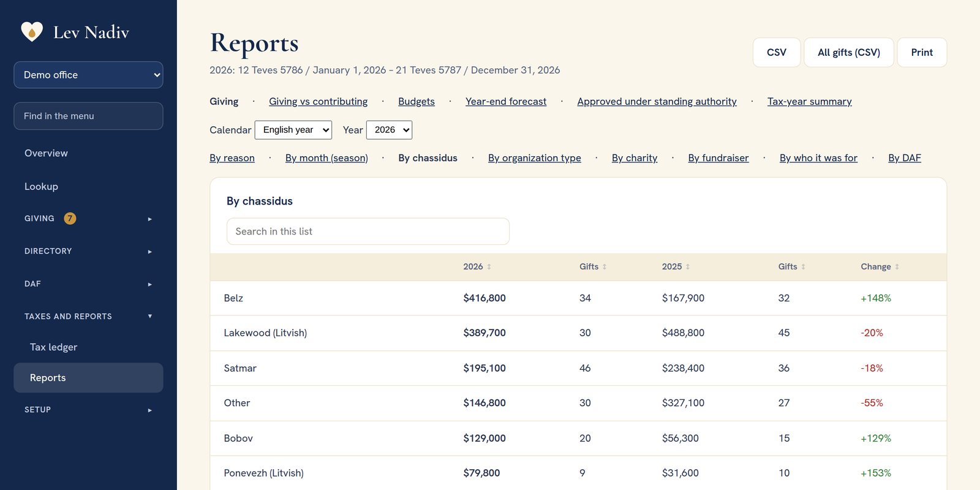The width and height of the screenshot is (980, 490).
Task: View the By month (season) breakdown
Action: [326, 158]
